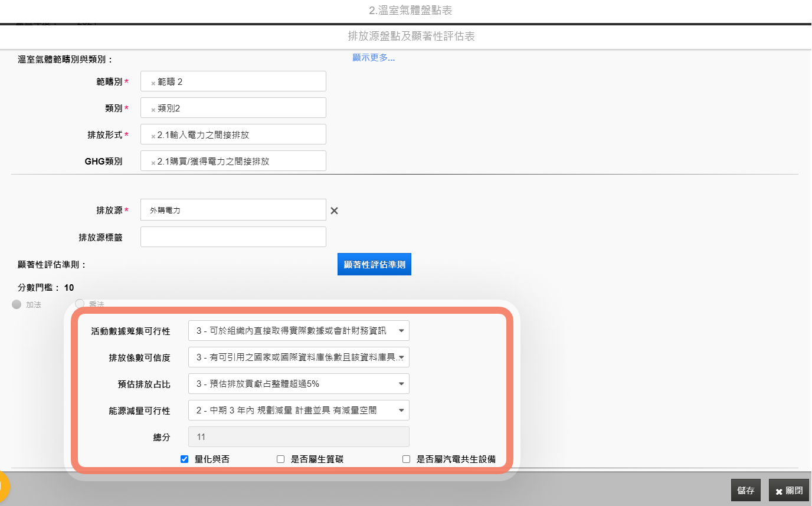
Task: Uncheck the 量化與否 checkbox
Action: tap(185, 459)
